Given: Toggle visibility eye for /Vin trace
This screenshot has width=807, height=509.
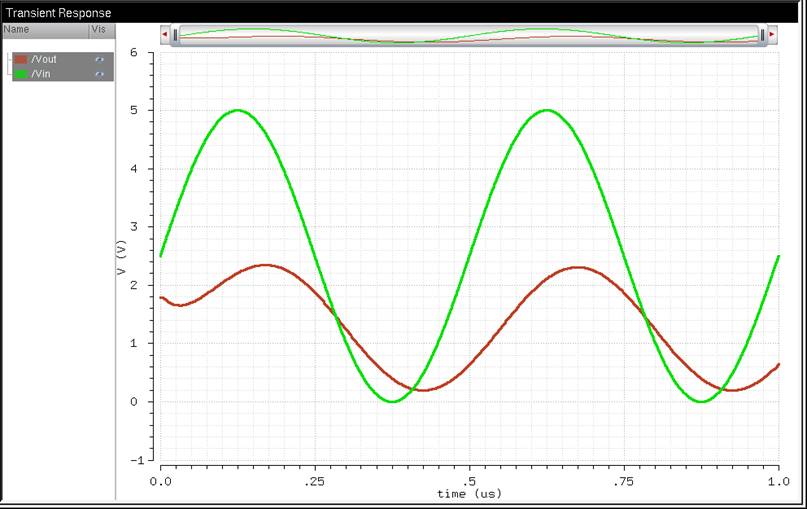Looking at the screenshot, I should click(99, 74).
